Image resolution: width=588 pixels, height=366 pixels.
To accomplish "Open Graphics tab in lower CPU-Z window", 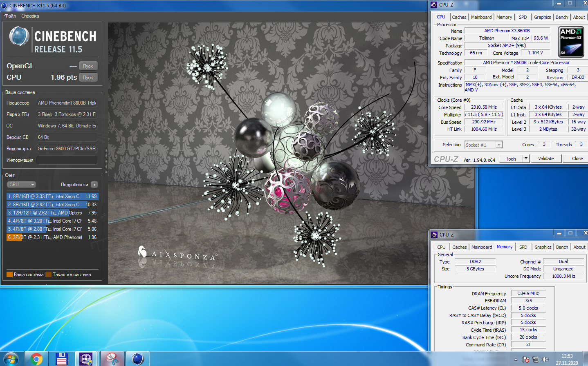I will pyautogui.click(x=543, y=247).
